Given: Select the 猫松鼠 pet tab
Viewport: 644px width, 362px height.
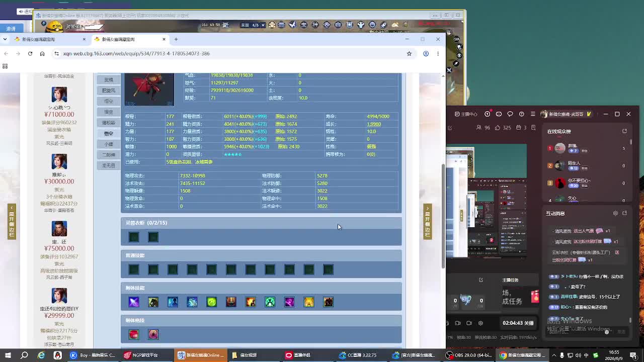Looking at the screenshot, I should click(109, 123).
